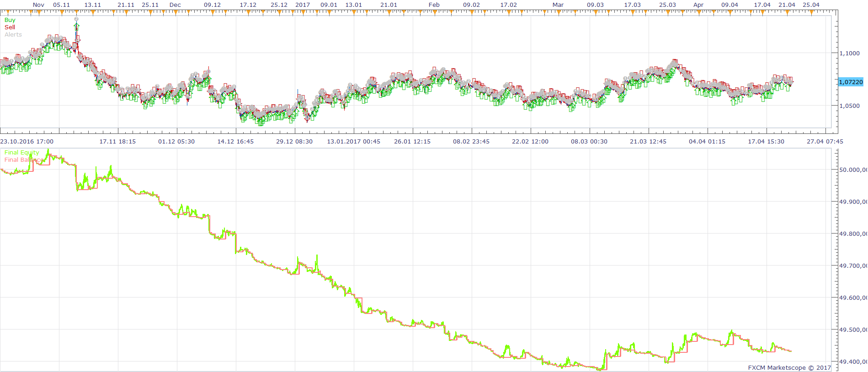Click the Sell legend label
The width and height of the screenshot is (868, 372).
(10, 27)
